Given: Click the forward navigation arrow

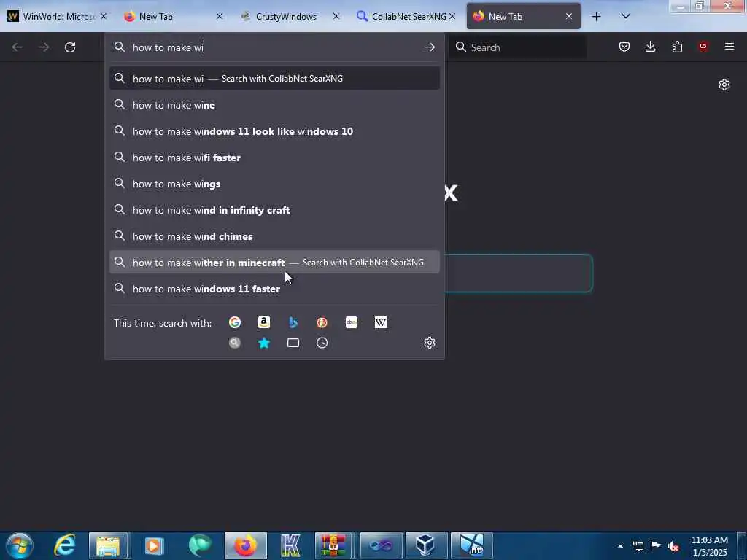Looking at the screenshot, I should coord(44,47).
